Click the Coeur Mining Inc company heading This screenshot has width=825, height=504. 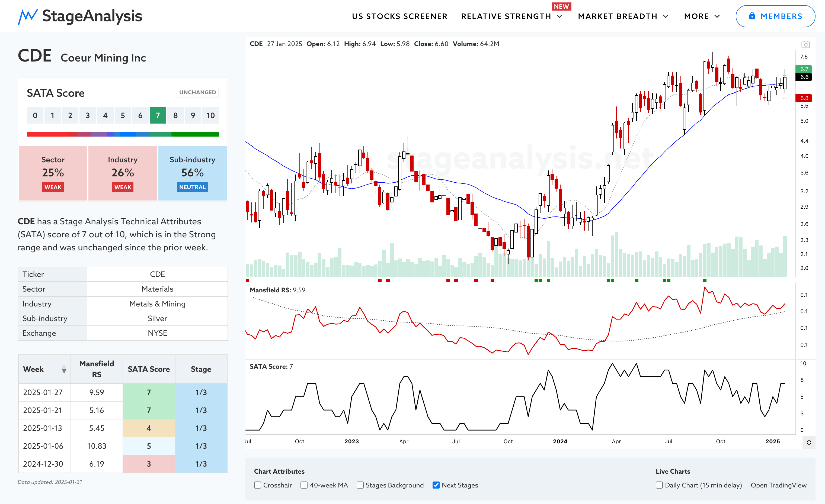103,58
